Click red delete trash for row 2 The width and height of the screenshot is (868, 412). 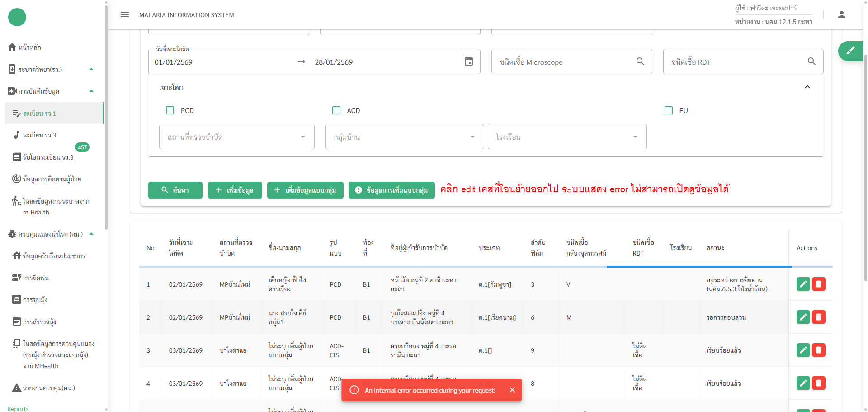819,317
